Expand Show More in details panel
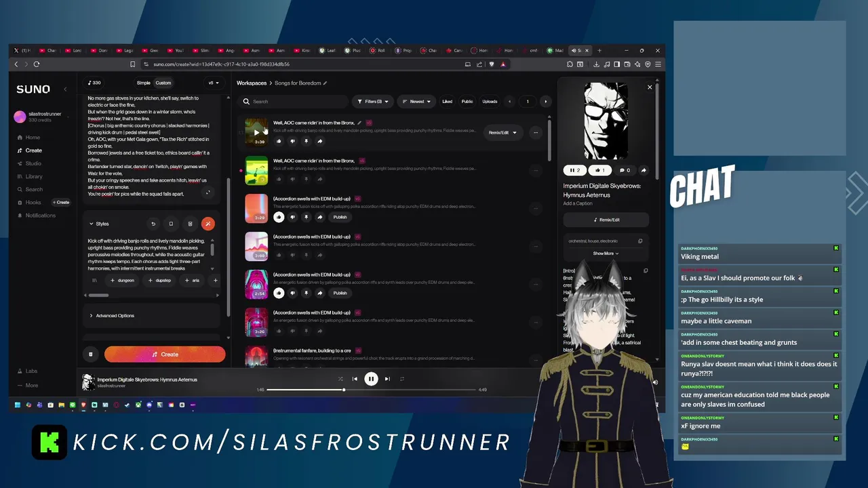This screenshot has height=488, width=868. 606,253
